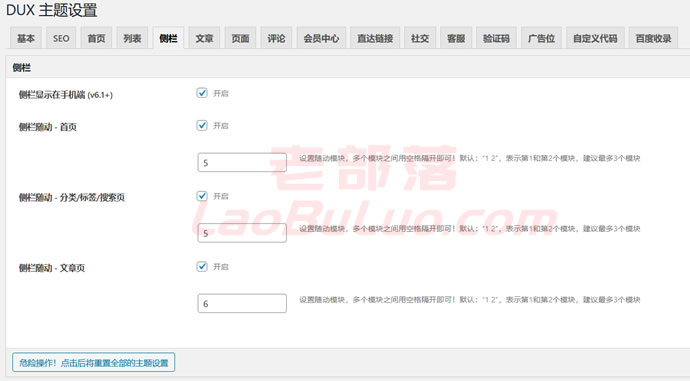Go to the 文章 tab
This screenshot has width=690, height=381.
204,38
